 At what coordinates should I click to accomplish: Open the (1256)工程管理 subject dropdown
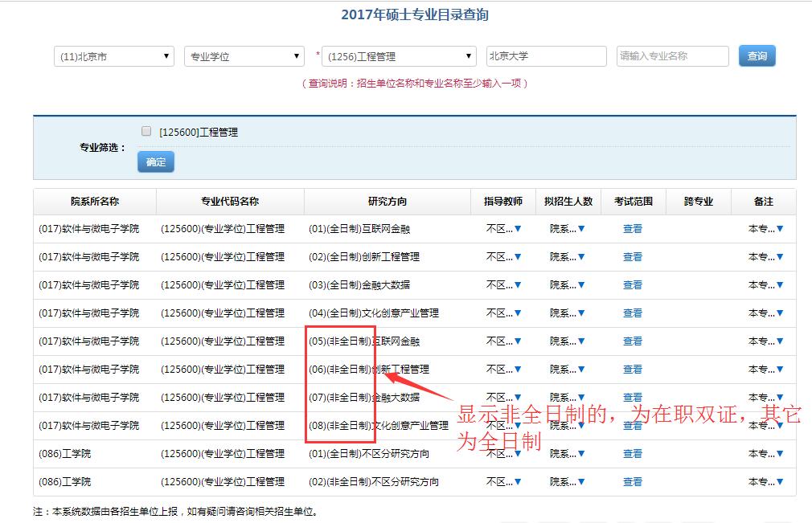(x=399, y=56)
